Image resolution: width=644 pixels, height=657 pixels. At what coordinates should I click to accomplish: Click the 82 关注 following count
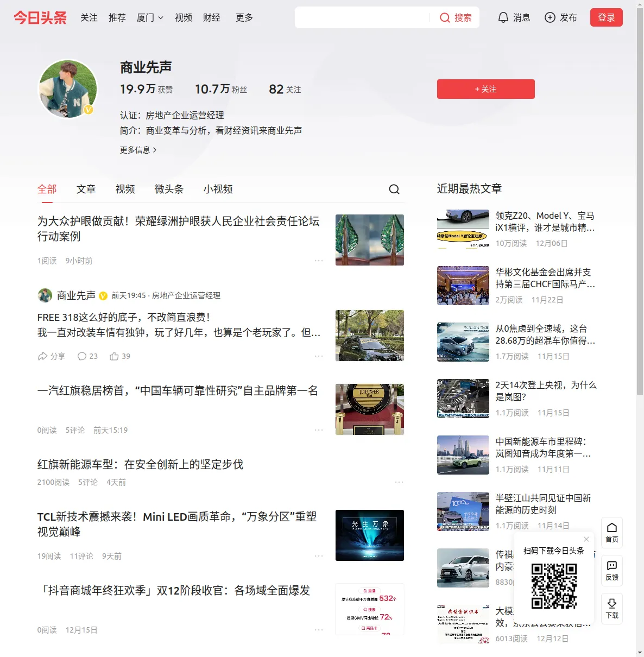285,89
